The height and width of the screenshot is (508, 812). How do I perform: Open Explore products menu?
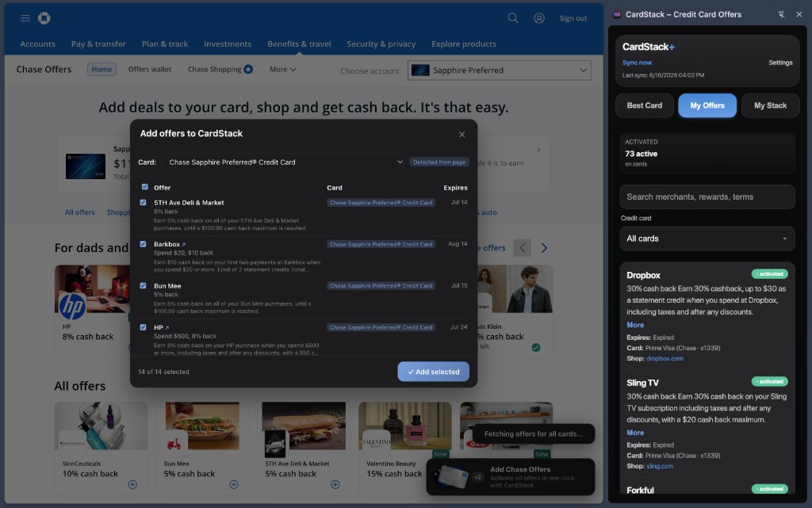(463, 44)
